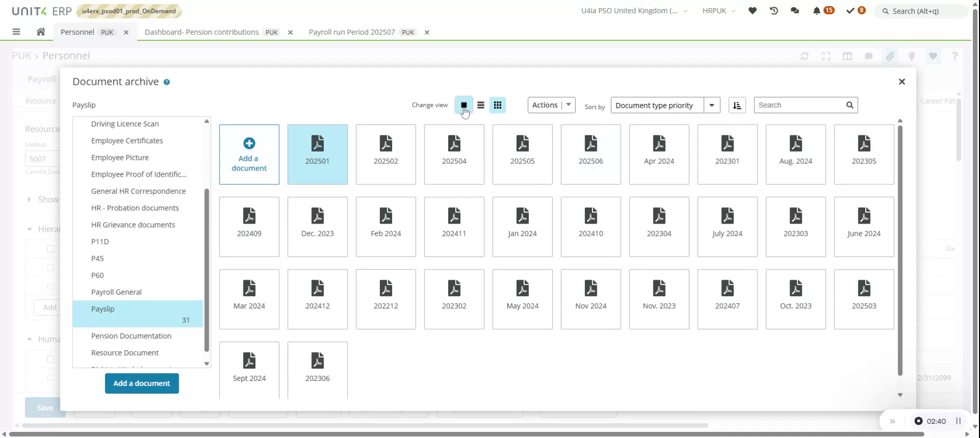This screenshot has height=438, width=980.
Task: Open the company selector U4ia PSO United Kingdom
Action: (634, 11)
